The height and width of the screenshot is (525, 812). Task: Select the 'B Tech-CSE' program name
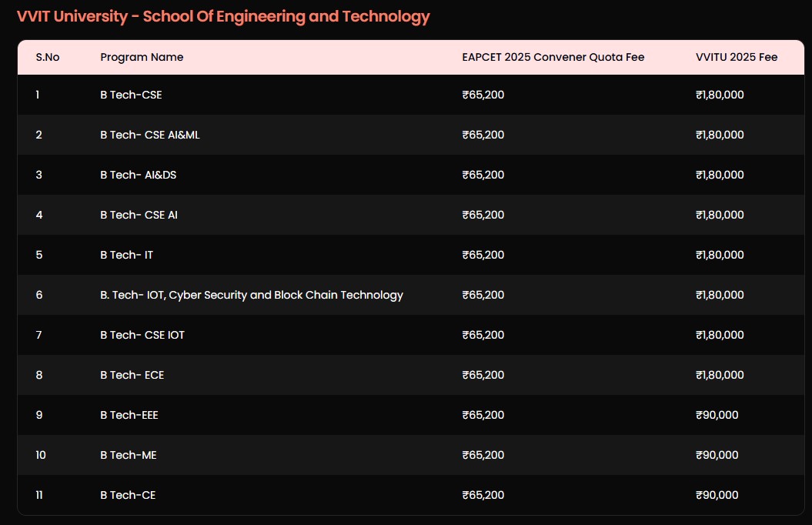coord(131,95)
